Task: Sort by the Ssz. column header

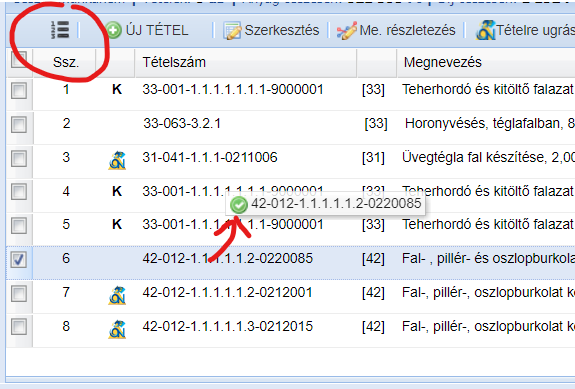Action: point(66,62)
